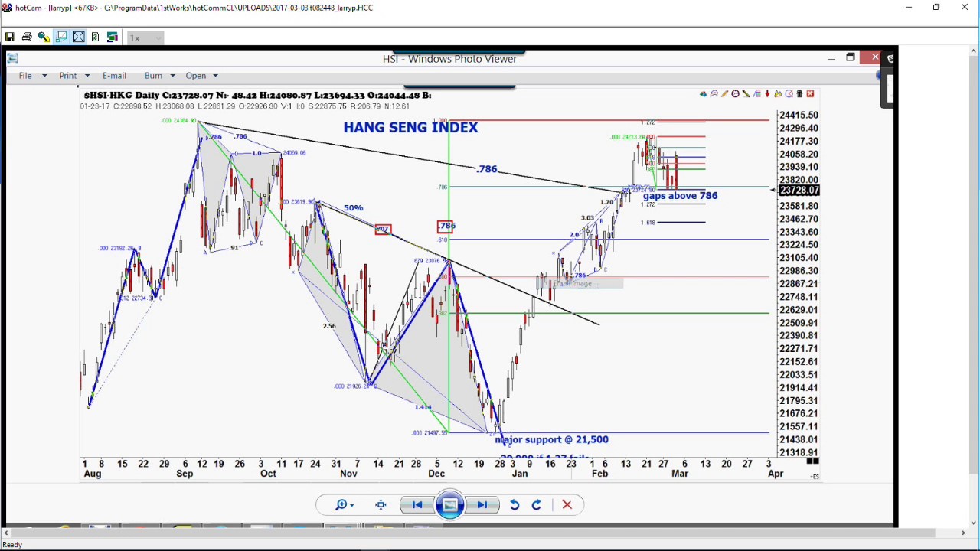Click the colored shapes chart tool icon
Screen dimensions: 980x551
tap(703, 94)
